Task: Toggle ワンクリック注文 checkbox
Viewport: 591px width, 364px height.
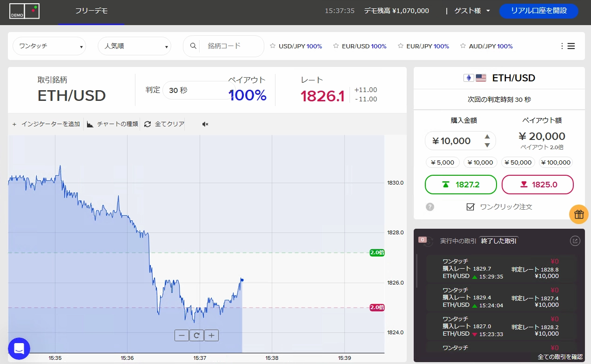Action: (470, 207)
